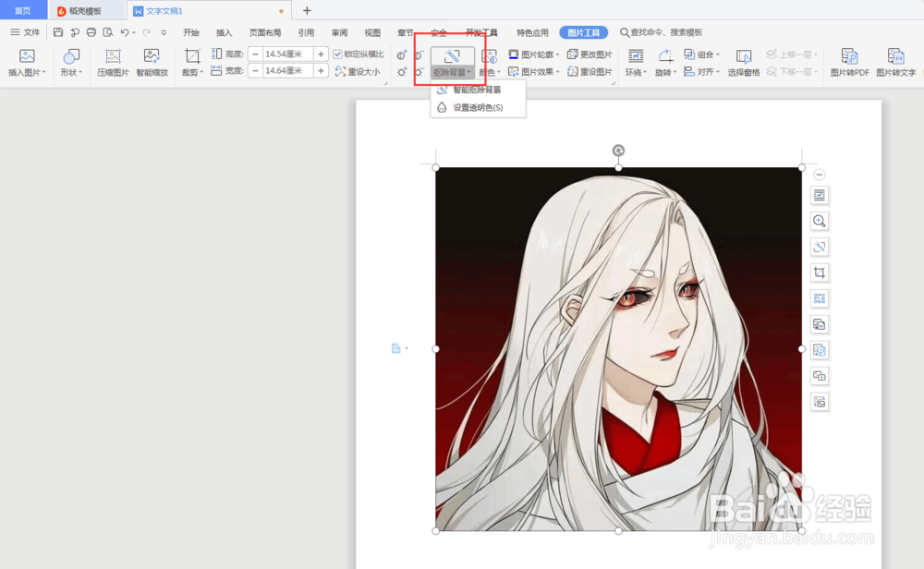Toggle the Lock Aspect Ratio (锁定纵横比) checkbox
Viewport: 924px width, 569px height.
pos(337,54)
